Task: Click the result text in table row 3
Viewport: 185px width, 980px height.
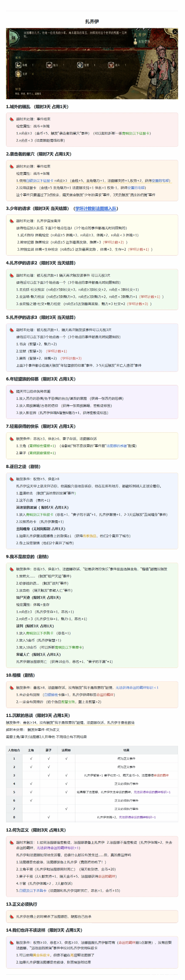Action: coord(126,775)
